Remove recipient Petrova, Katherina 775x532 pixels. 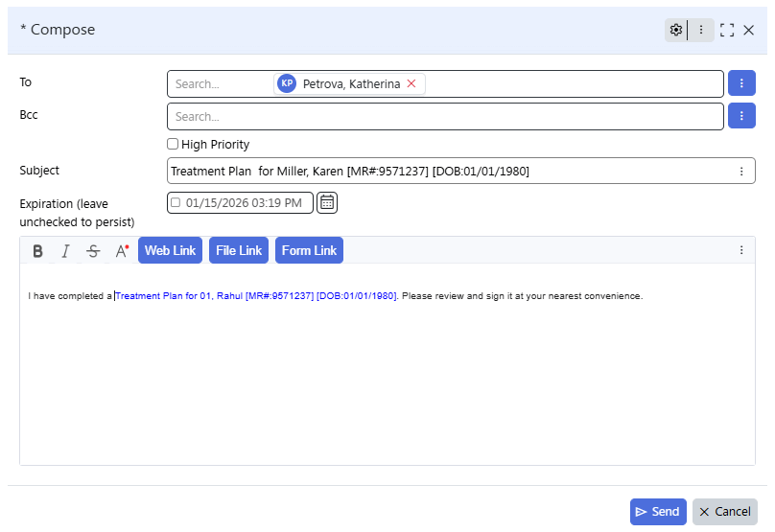tap(411, 83)
